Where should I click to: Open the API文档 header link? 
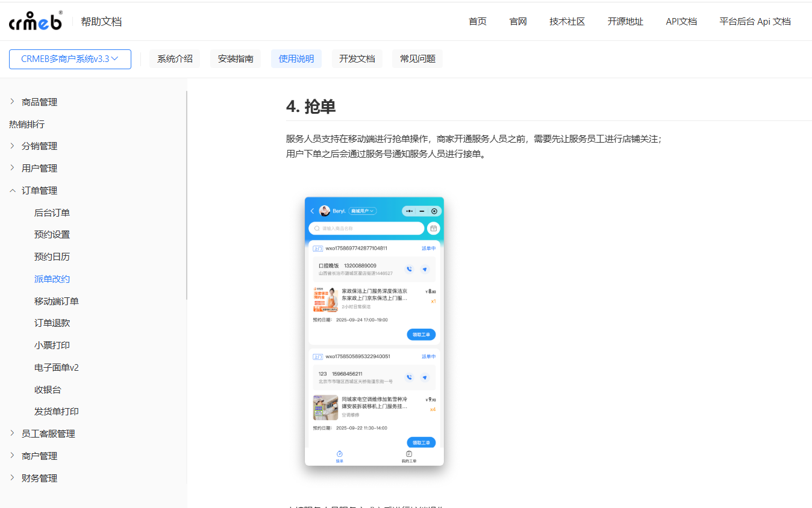click(681, 22)
